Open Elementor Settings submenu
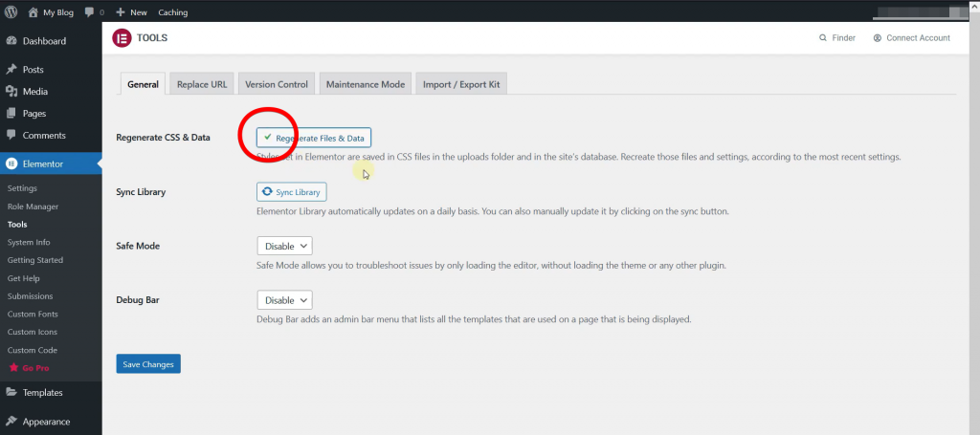 [x=23, y=187]
